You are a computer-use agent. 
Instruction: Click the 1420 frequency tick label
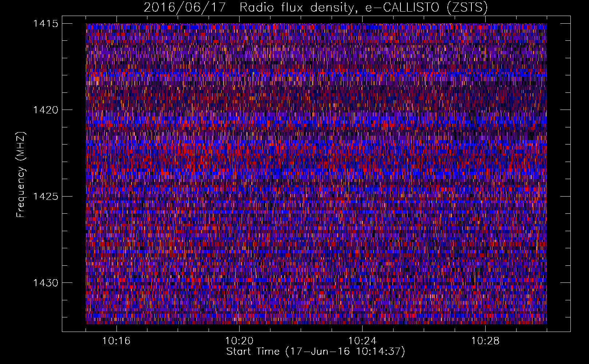click(46, 110)
